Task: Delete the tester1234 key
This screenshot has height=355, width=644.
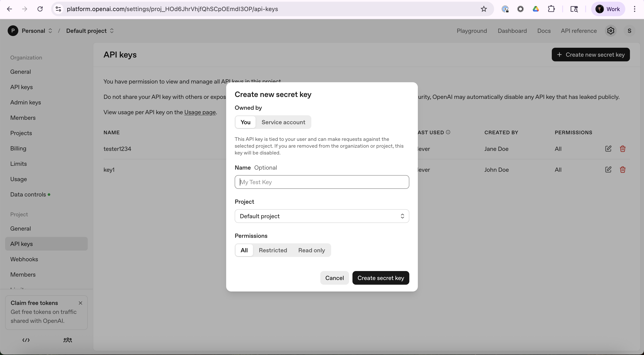Action: coord(622,149)
